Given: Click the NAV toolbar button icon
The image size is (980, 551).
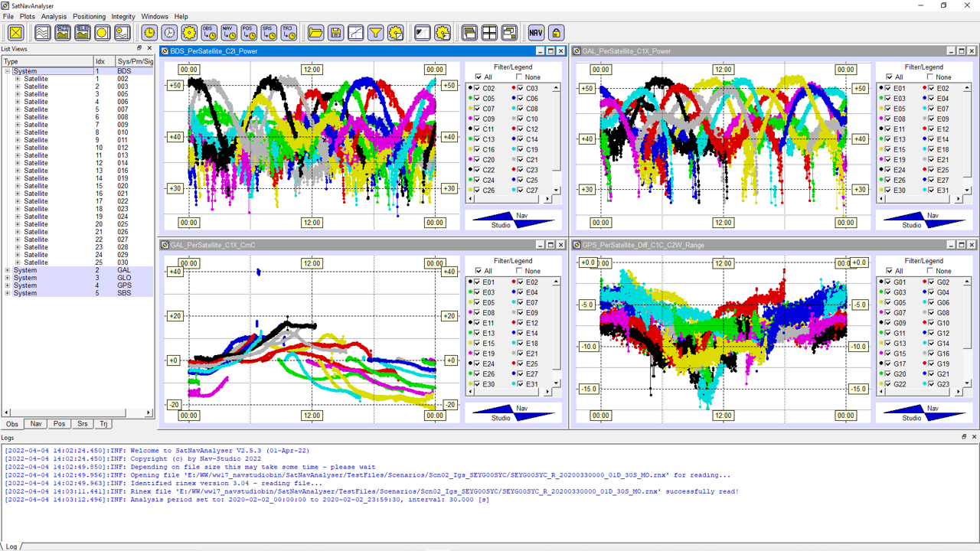Looking at the screenshot, I should coord(536,33).
